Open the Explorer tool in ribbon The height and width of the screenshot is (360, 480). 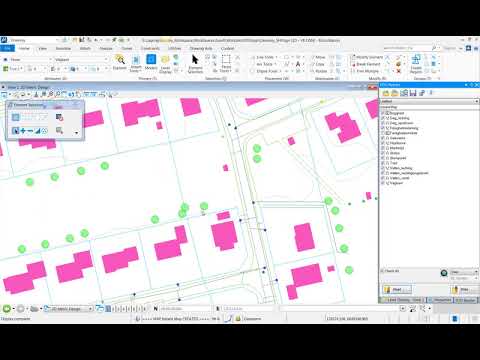[120, 63]
